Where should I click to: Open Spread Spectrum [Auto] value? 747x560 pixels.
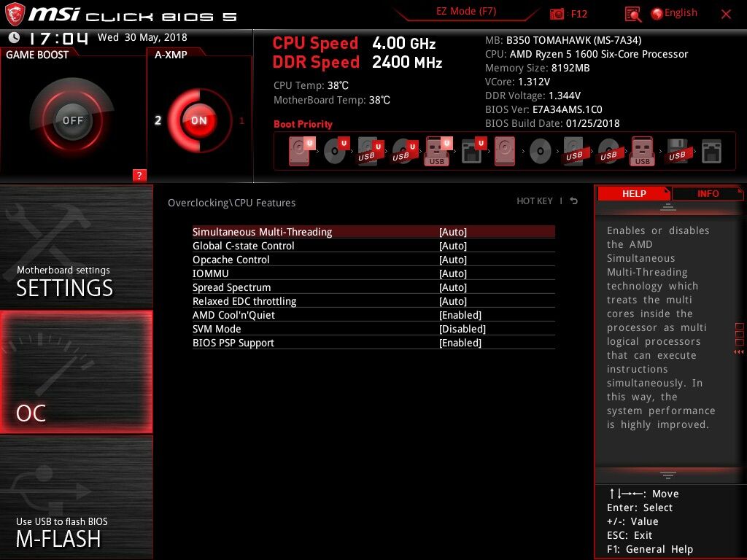tap(452, 287)
